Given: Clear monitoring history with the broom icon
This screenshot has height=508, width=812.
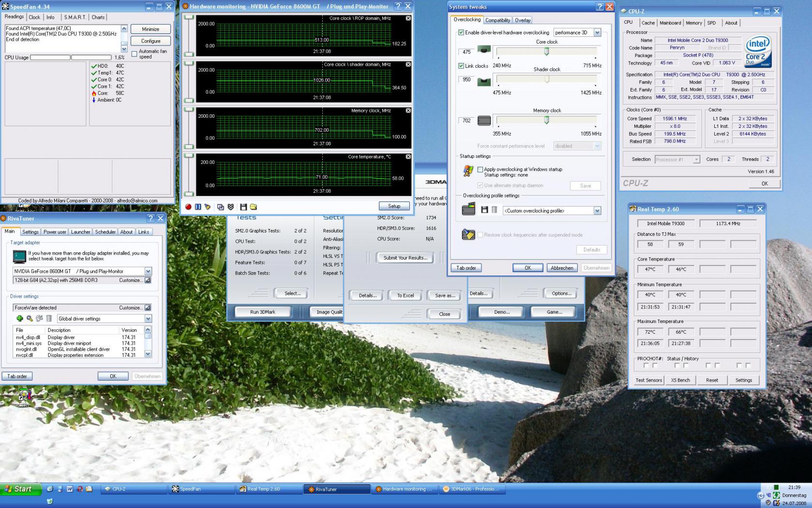Looking at the screenshot, I should click(208, 207).
